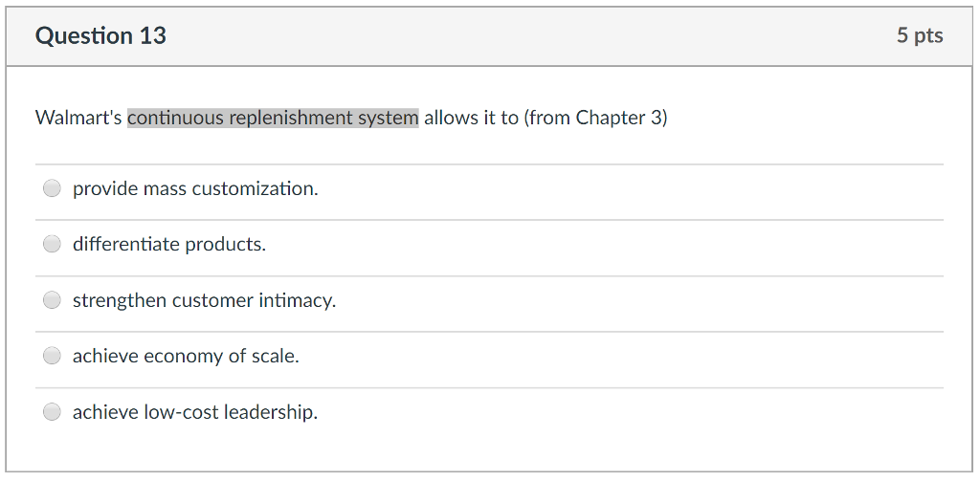
Task: Mark the 'strengthen customer intimacy' radio button
Action: point(52,300)
